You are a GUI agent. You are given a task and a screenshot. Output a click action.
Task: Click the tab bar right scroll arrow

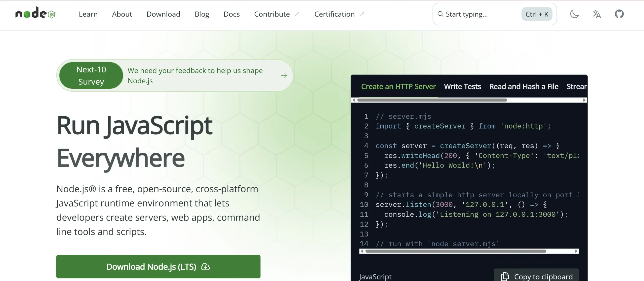584,100
